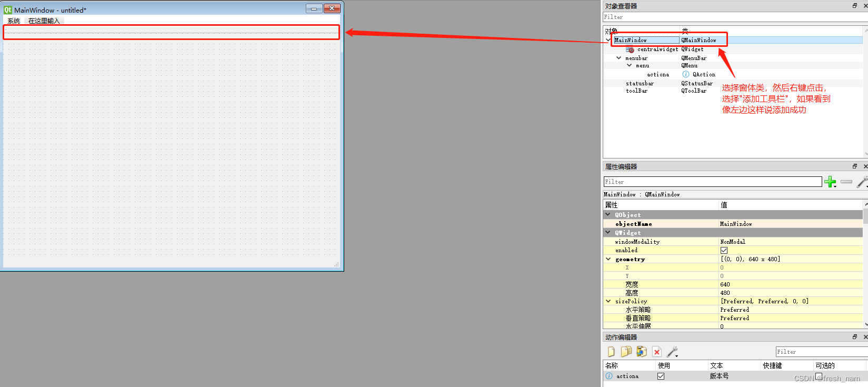Click the Qt logo icon of MainWindow form

pos(8,9)
